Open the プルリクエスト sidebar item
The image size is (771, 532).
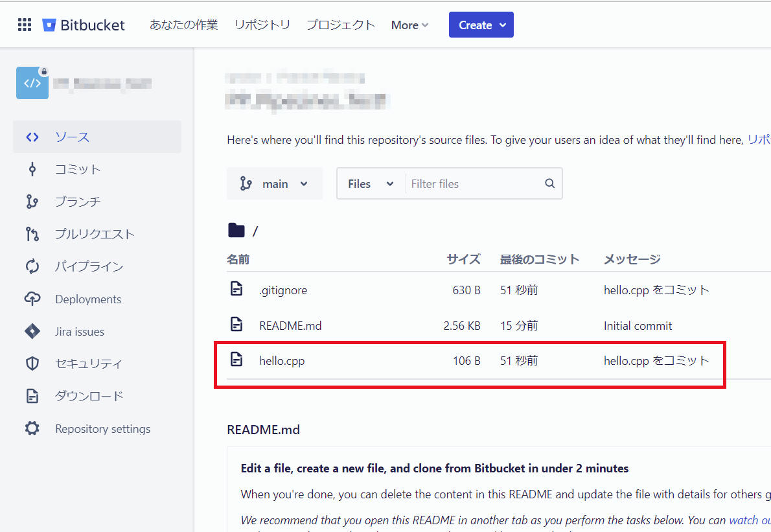(95, 235)
